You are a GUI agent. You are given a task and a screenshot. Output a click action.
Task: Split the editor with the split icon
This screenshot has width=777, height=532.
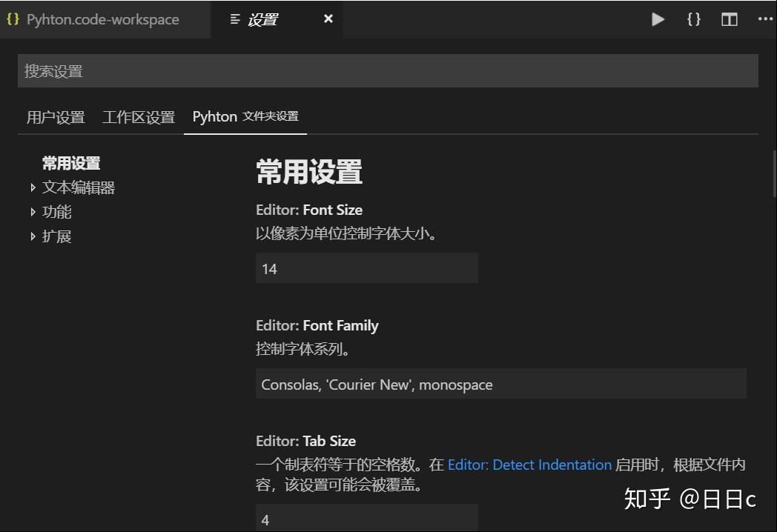pyautogui.click(x=729, y=19)
